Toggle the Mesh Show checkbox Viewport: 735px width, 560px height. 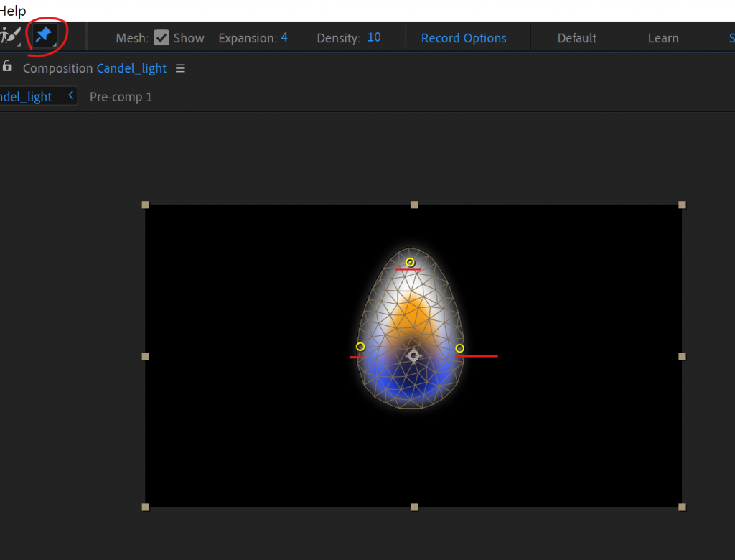coord(161,37)
